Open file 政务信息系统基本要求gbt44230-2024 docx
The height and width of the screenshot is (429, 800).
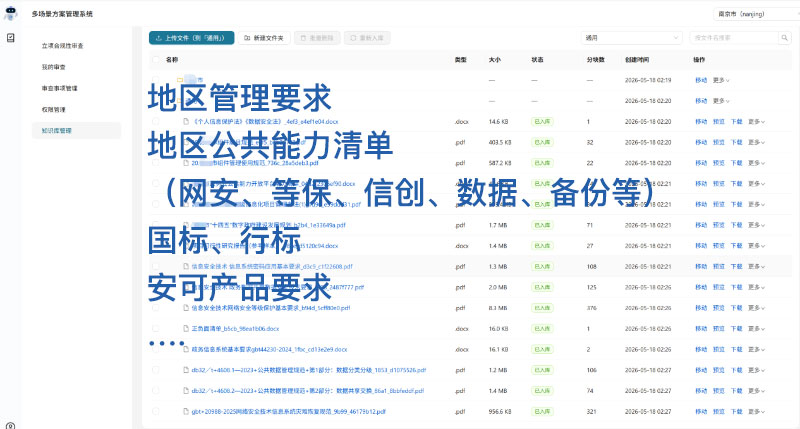click(x=269, y=349)
